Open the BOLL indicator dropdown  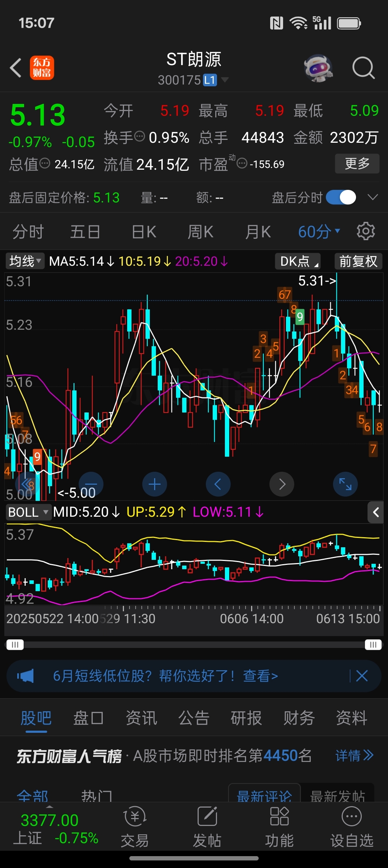click(x=28, y=512)
